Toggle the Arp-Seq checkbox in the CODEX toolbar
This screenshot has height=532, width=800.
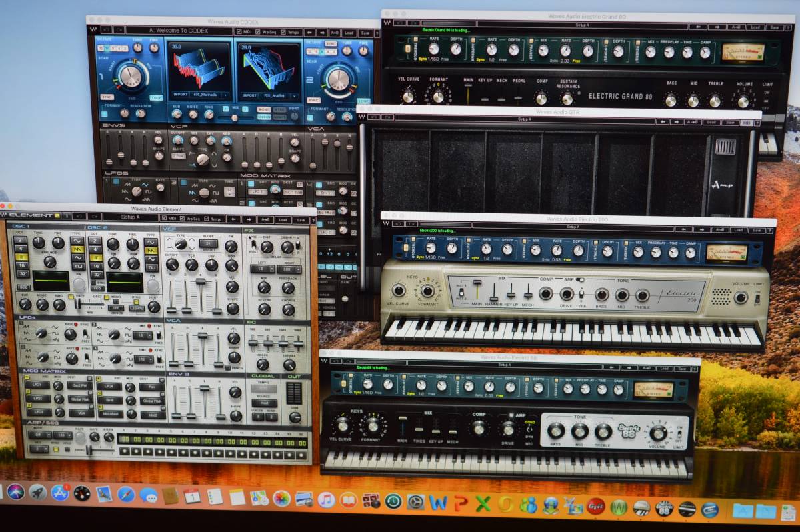coord(259,31)
